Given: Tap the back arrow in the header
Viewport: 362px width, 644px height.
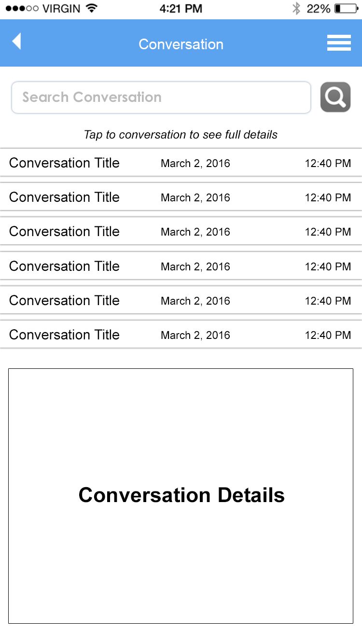Looking at the screenshot, I should coord(16,42).
